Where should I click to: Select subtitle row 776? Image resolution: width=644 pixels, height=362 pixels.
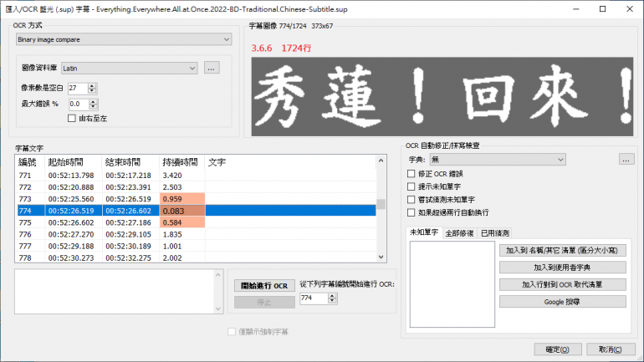coord(196,234)
